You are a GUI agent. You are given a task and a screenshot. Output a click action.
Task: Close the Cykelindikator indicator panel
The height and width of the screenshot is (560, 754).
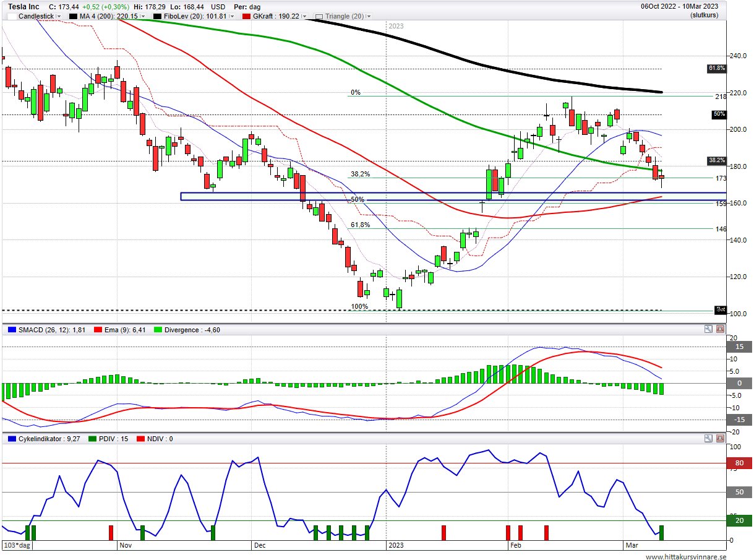720,438
